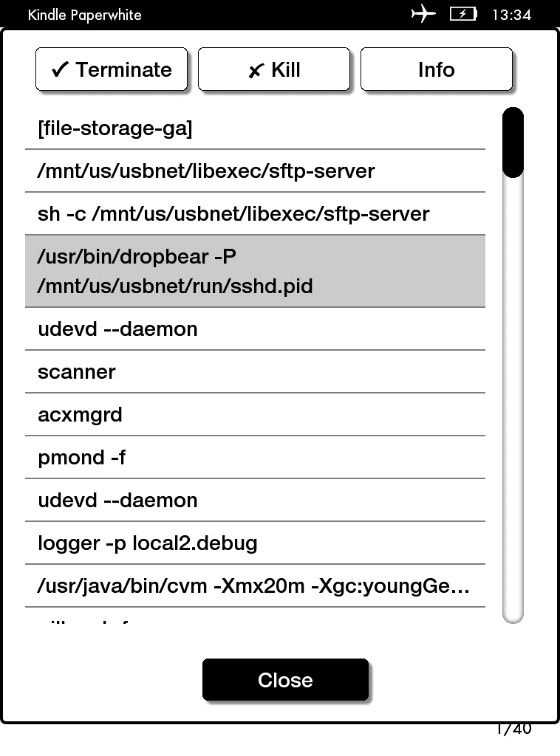This screenshot has width=560, height=756.
Task: Click the battery charging icon
Action: (463, 14)
